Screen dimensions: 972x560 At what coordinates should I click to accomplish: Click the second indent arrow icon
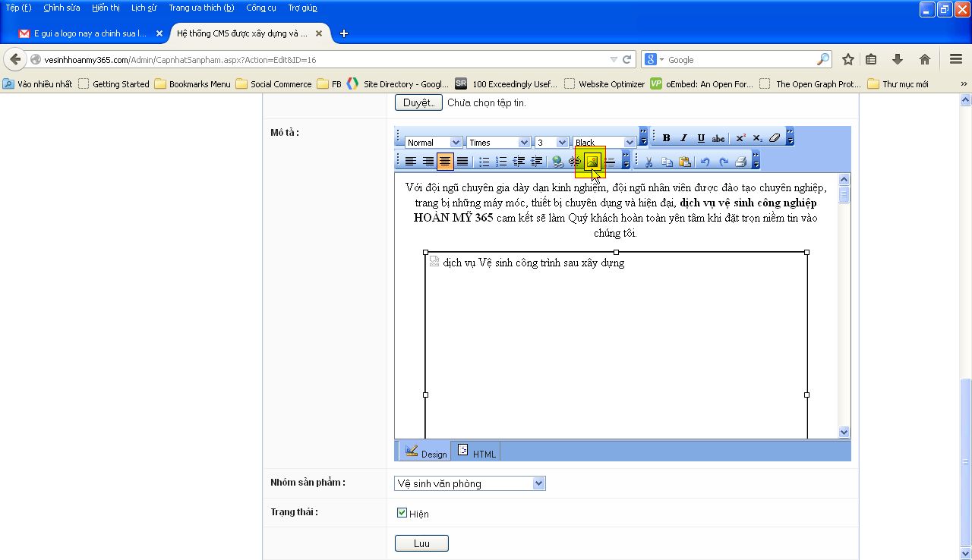pyautogui.click(x=536, y=162)
